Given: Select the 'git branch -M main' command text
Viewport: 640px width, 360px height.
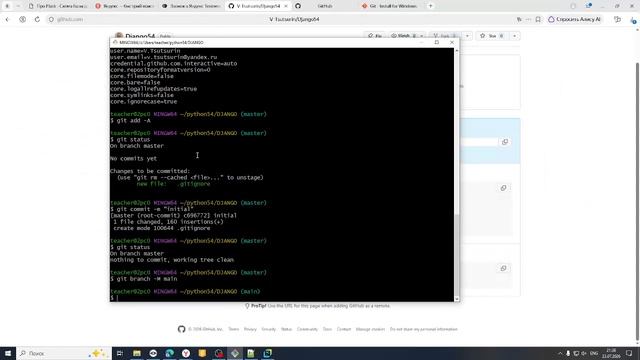Looking at the screenshot, I should pyautogui.click(x=147, y=279).
